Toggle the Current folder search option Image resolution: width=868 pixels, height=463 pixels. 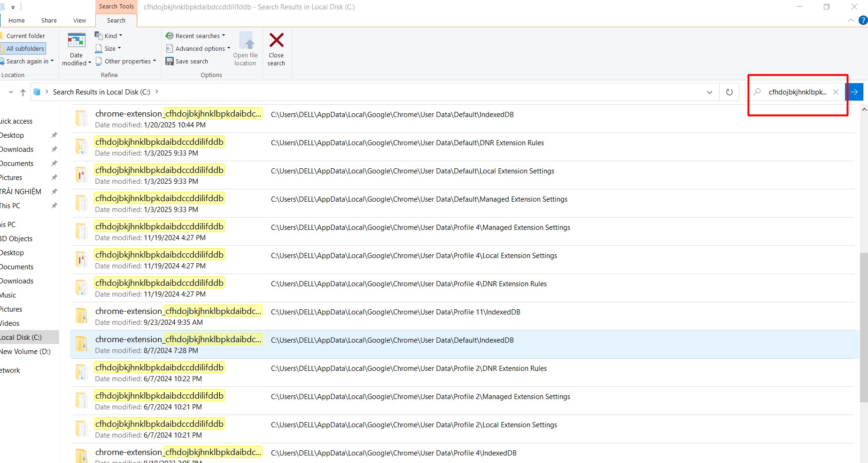click(x=25, y=36)
